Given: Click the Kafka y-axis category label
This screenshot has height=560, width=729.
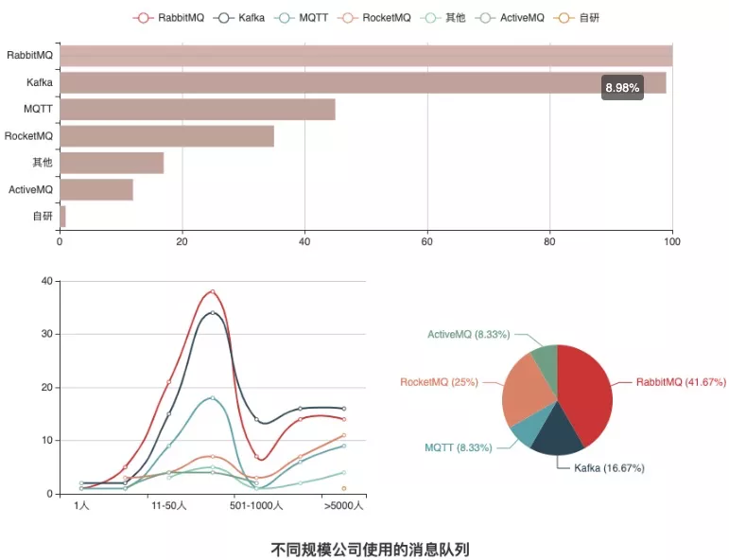Looking at the screenshot, I should click(x=40, y=82).
